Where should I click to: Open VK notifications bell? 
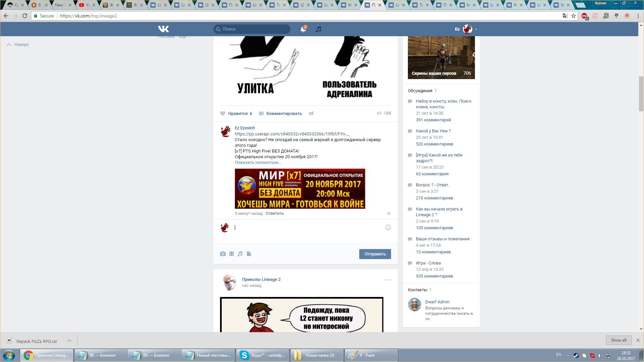click(303, 29)
